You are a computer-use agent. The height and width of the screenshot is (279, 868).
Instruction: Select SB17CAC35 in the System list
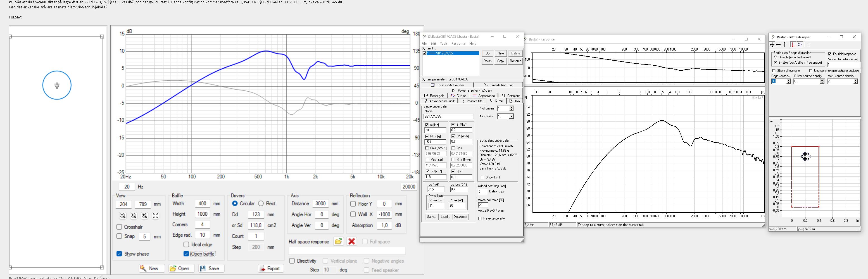point(453,53)
